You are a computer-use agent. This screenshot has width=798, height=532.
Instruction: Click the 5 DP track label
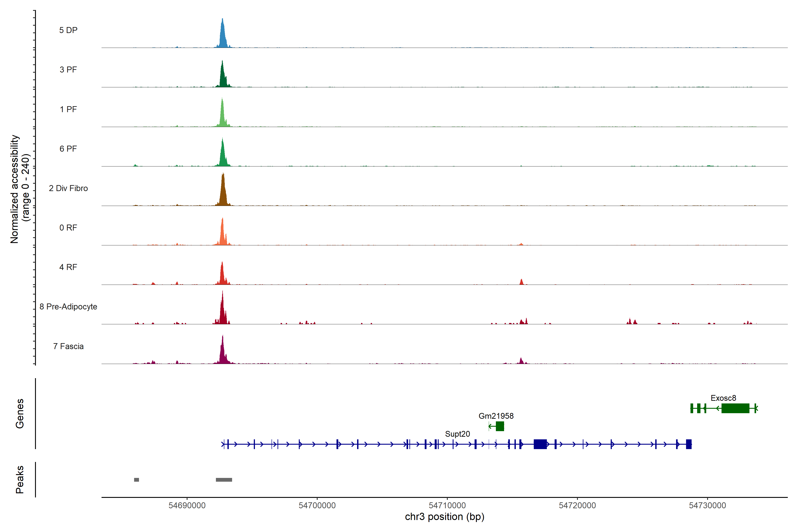(x=68, y=30)
